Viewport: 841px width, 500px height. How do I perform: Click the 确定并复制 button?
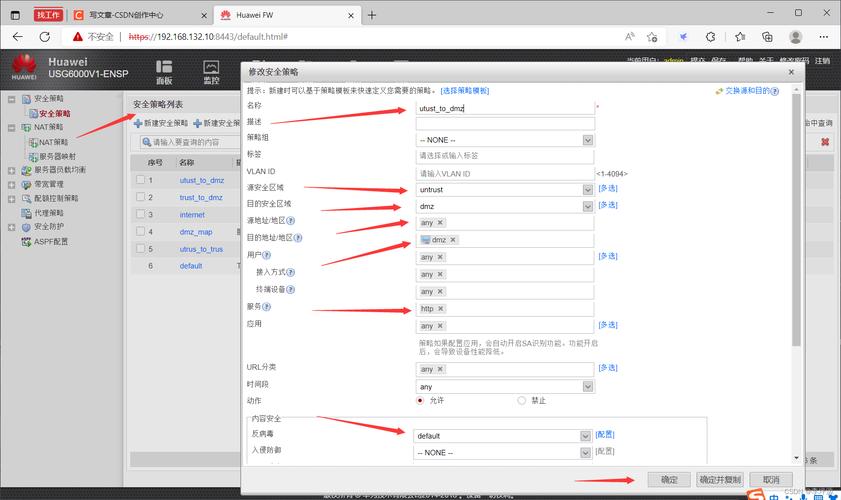720,480
